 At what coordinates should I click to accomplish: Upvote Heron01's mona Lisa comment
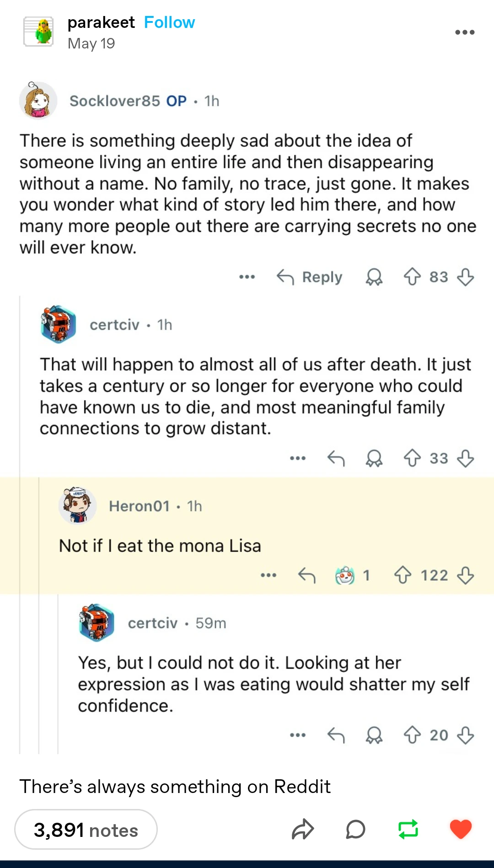click(x=403, y=575)
